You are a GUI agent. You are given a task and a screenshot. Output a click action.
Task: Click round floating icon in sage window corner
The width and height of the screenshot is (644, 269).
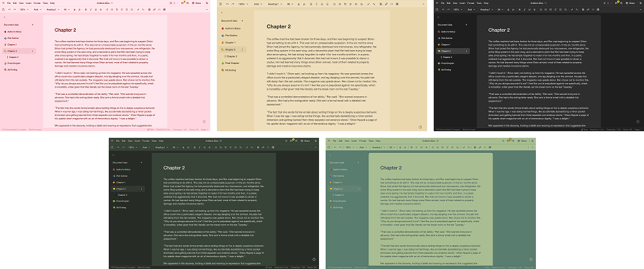click(x=531, y=259)
